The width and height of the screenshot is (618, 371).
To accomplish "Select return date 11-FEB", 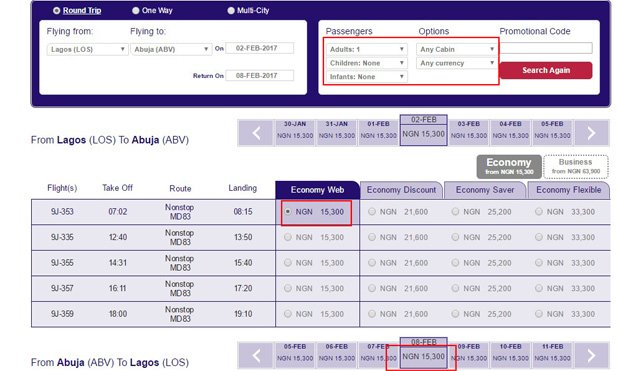I will coord(552,355).
